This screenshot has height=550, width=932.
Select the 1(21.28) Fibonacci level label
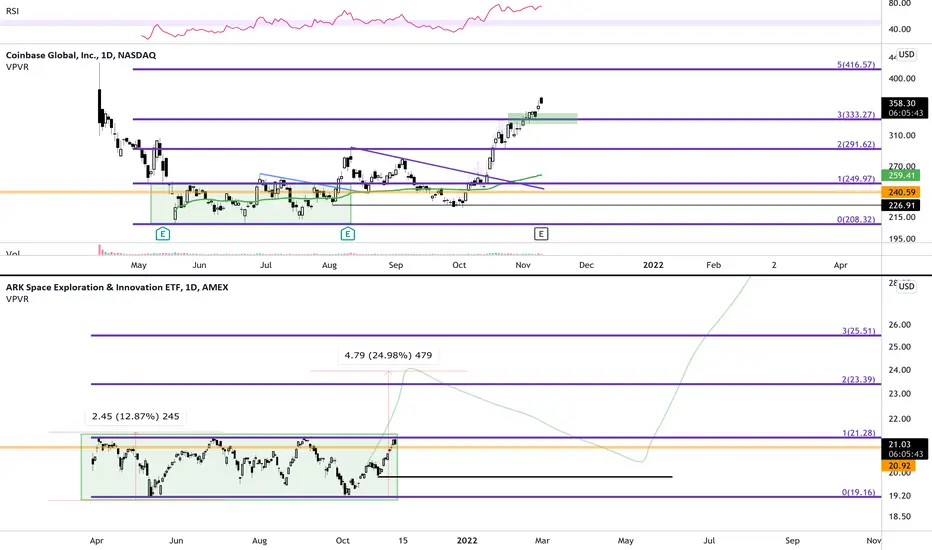tap(858, 433)
